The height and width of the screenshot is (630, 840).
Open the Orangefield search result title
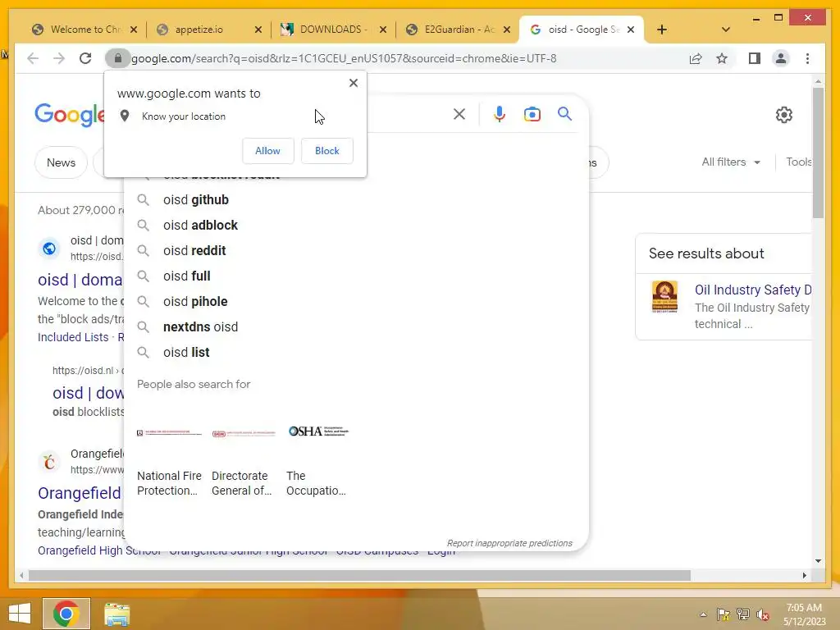(80, 493)
